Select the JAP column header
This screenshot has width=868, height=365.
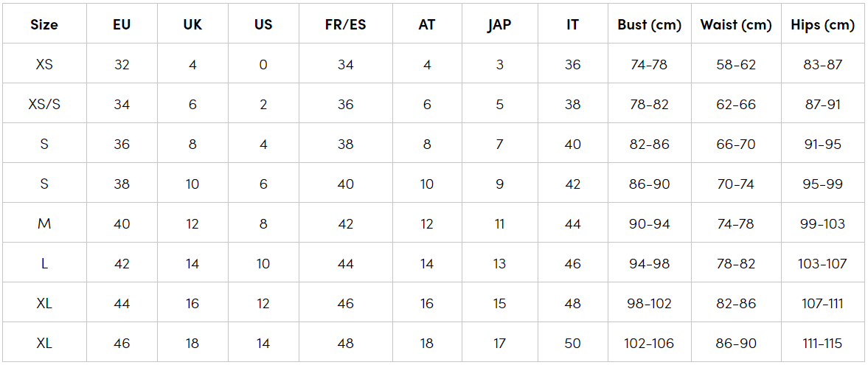coord(499,24)
